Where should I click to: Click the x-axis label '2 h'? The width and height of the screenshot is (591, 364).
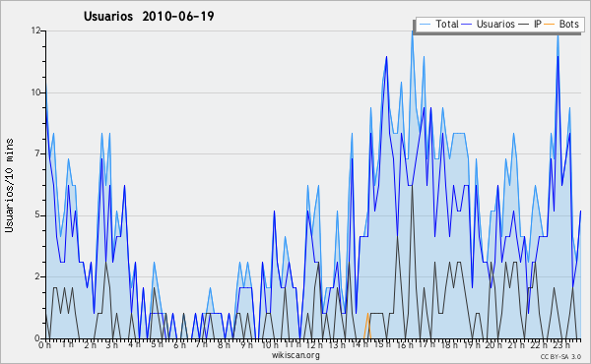90,344
